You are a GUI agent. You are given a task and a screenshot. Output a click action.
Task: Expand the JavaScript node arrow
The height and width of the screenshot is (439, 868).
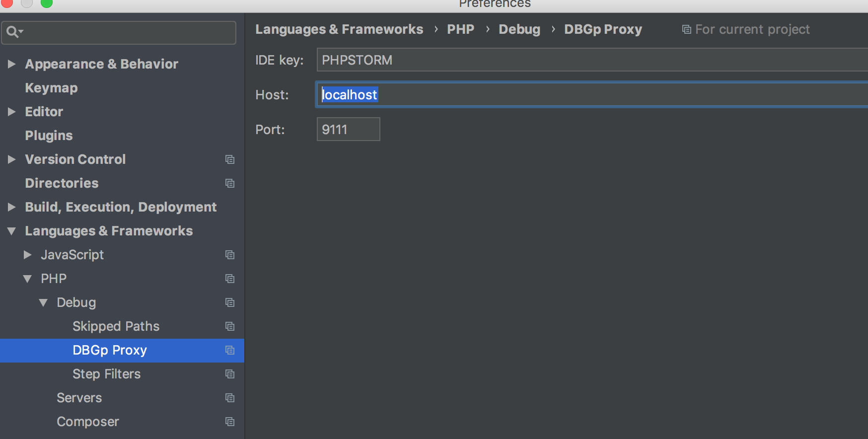[27, 255]
